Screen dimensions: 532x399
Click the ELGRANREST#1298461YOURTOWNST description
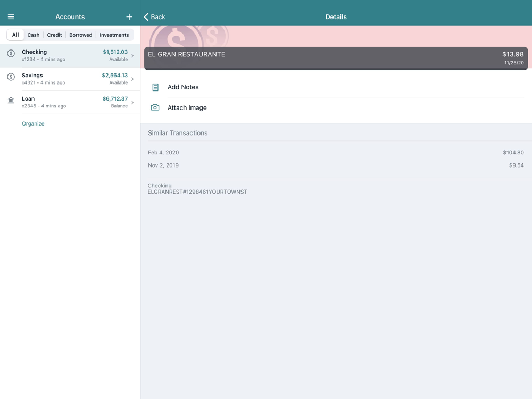click(x=197, y=192)
